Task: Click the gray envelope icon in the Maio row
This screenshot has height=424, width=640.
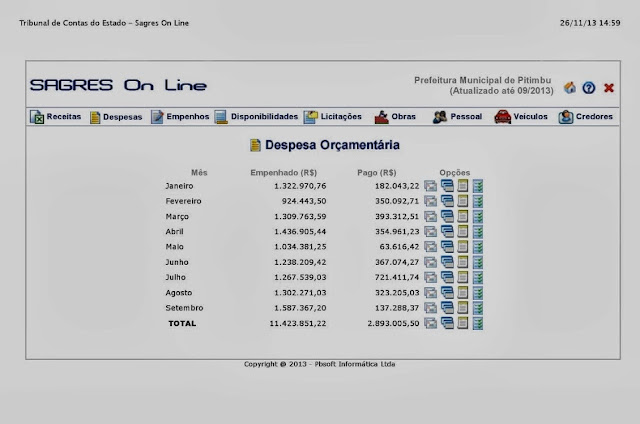Action: [431, 247]
